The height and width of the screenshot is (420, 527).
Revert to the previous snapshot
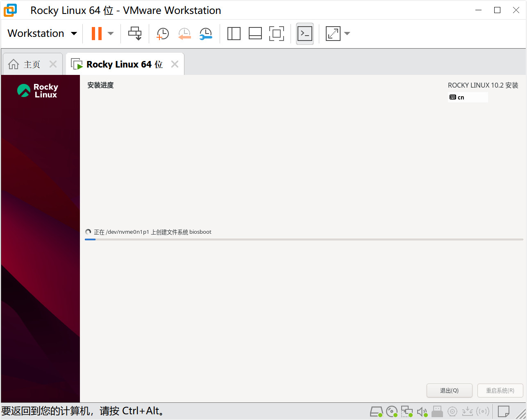(x=184, y=34)
